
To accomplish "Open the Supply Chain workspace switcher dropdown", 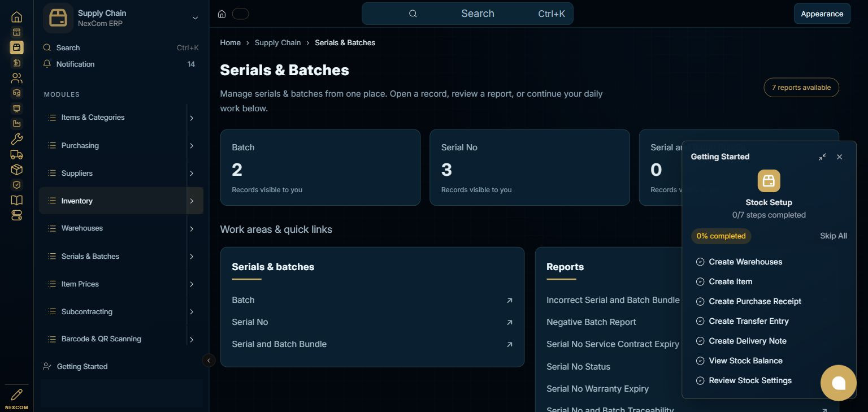I will click(195, 18).
